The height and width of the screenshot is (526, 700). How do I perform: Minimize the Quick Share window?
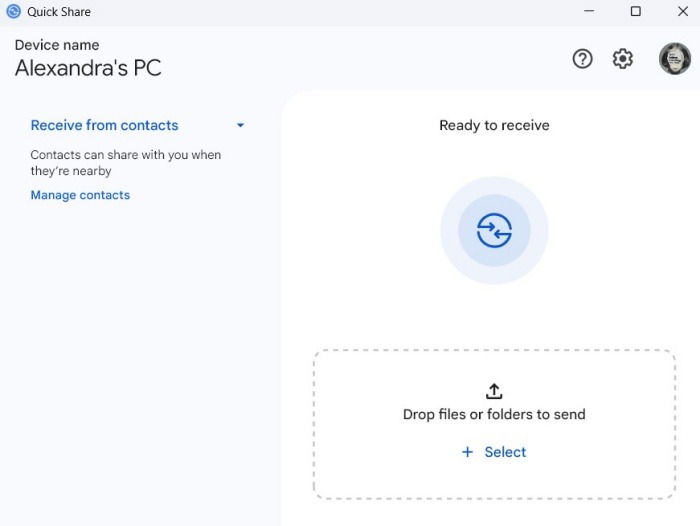point(589,11)
